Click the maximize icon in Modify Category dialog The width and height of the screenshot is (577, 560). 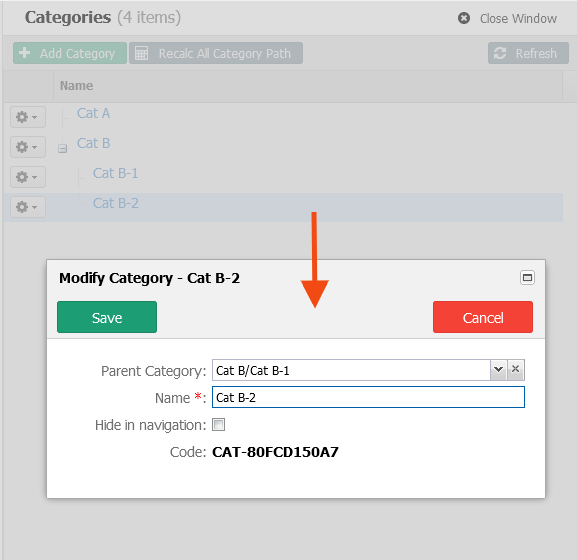pyautogui.click(x=527, y=277)
